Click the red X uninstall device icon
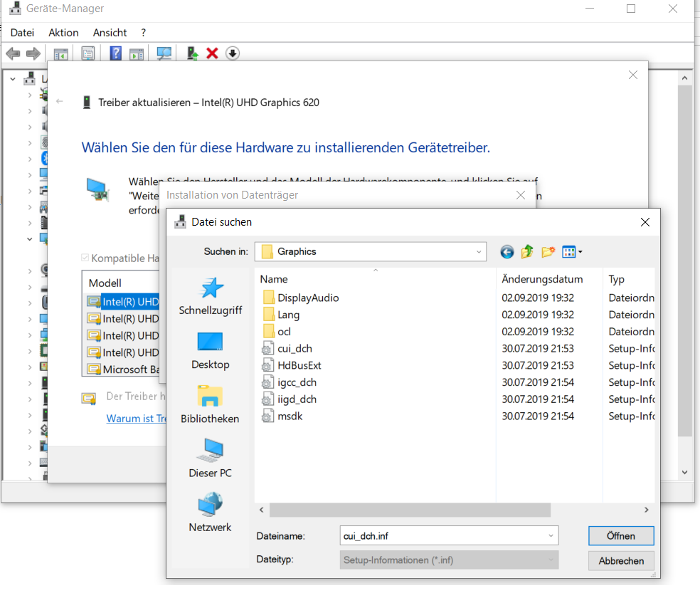 pos(212,53)
